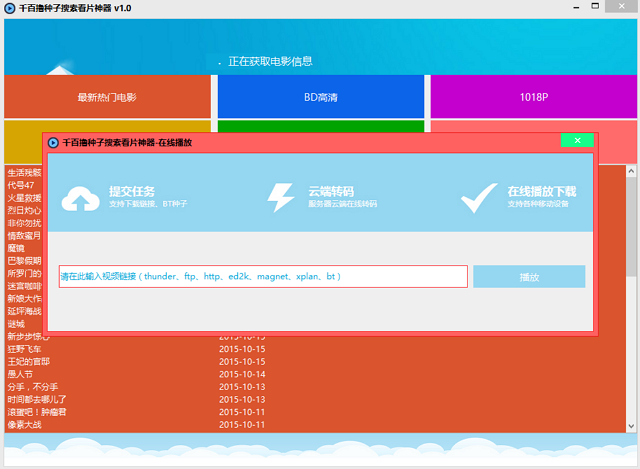Screen dimensions: 640x469
Task: Choose 愚人节 in the movie list
Action: pos(21,374)
